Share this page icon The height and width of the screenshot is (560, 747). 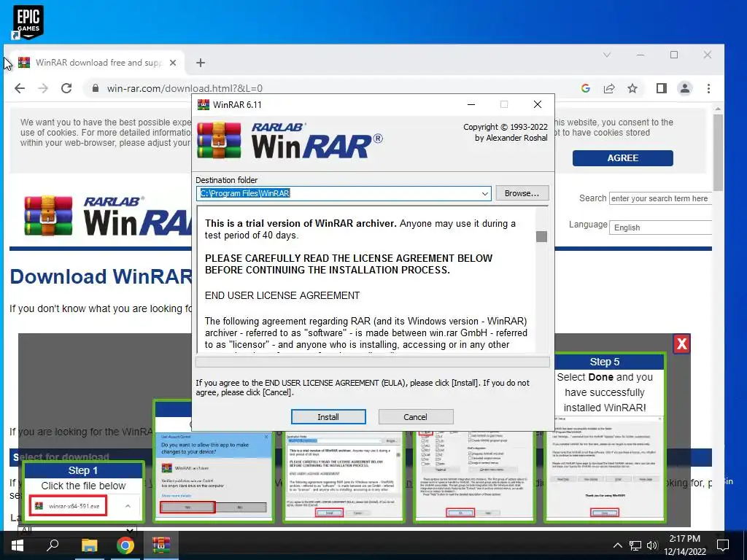tap(609, 88)
